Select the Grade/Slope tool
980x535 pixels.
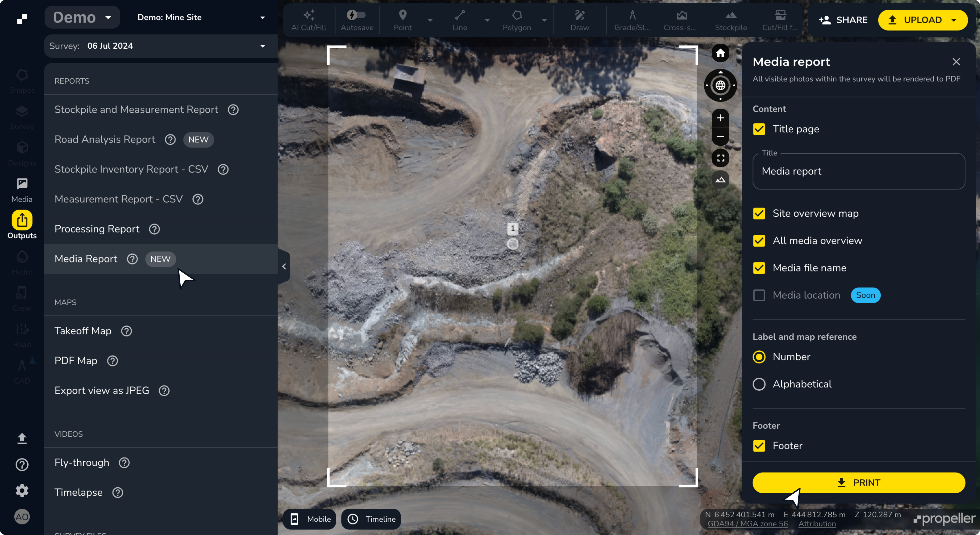pyautogui.click(x=632, y=20)
